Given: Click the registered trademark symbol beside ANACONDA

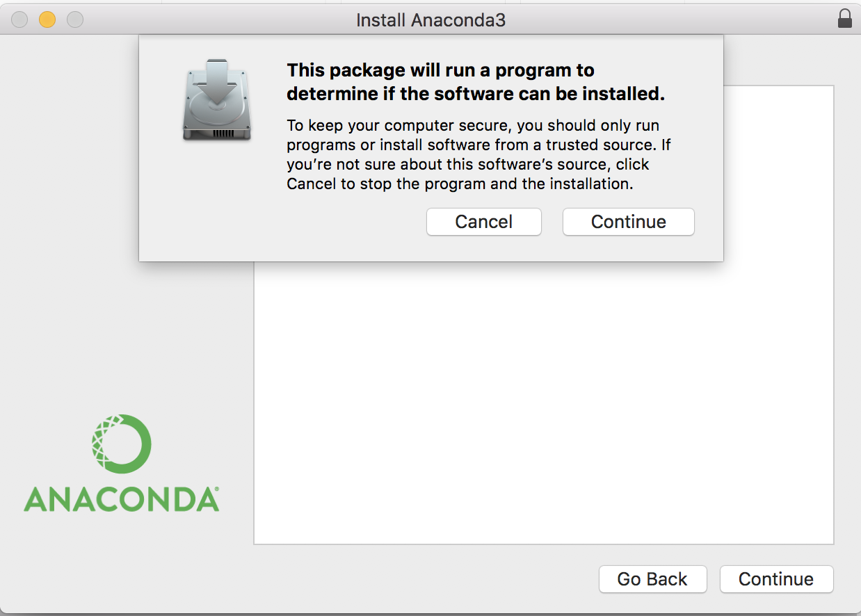Looking at the screenshot, I should [x=217, y=490].
